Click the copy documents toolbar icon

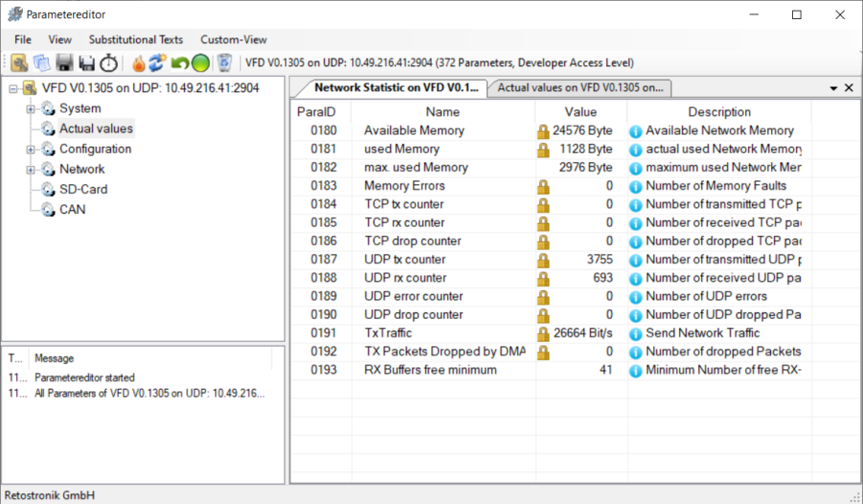[41, 63]
